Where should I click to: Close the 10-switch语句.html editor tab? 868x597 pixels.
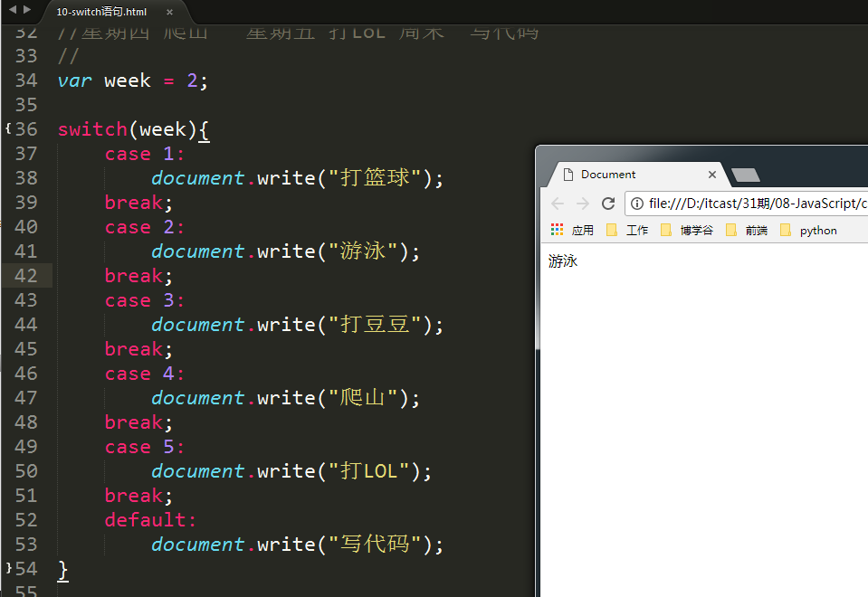[x=169, y=12]
